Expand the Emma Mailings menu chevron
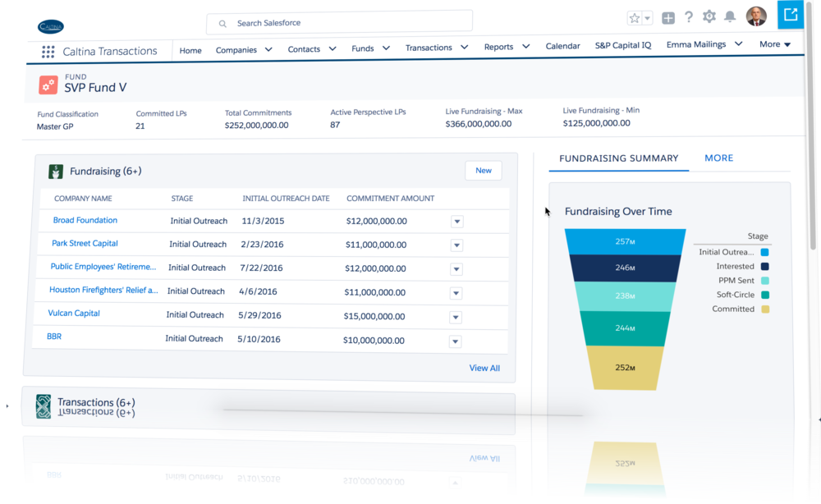The height and width of the screenshot is (504, 821). pyautogui.click(x=739, y=44)
